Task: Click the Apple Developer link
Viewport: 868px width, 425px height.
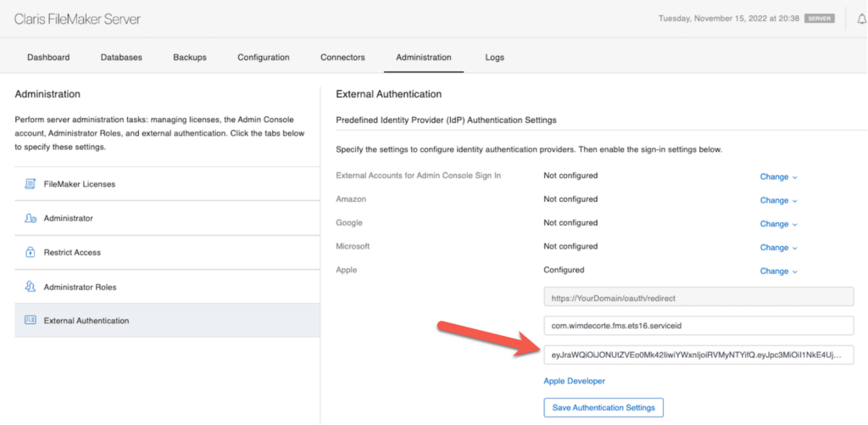Action: point(574,381)
